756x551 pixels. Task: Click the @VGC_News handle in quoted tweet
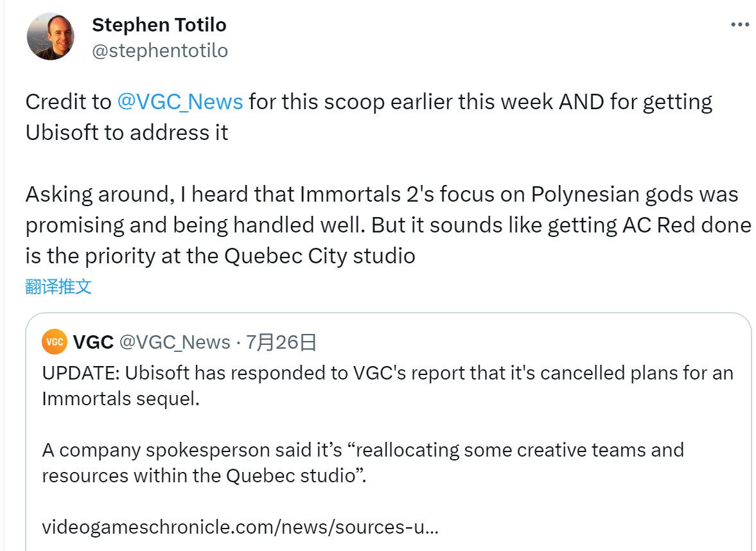175,342
